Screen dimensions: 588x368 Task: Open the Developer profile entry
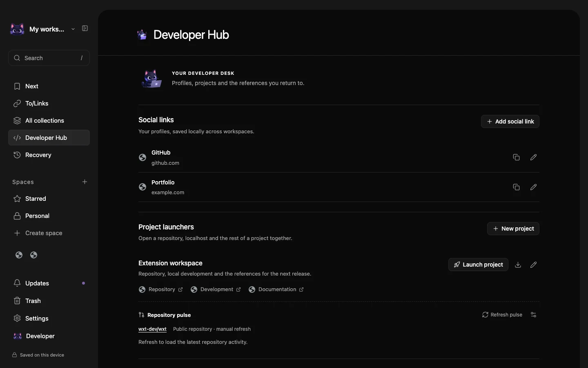click(49, 336)
